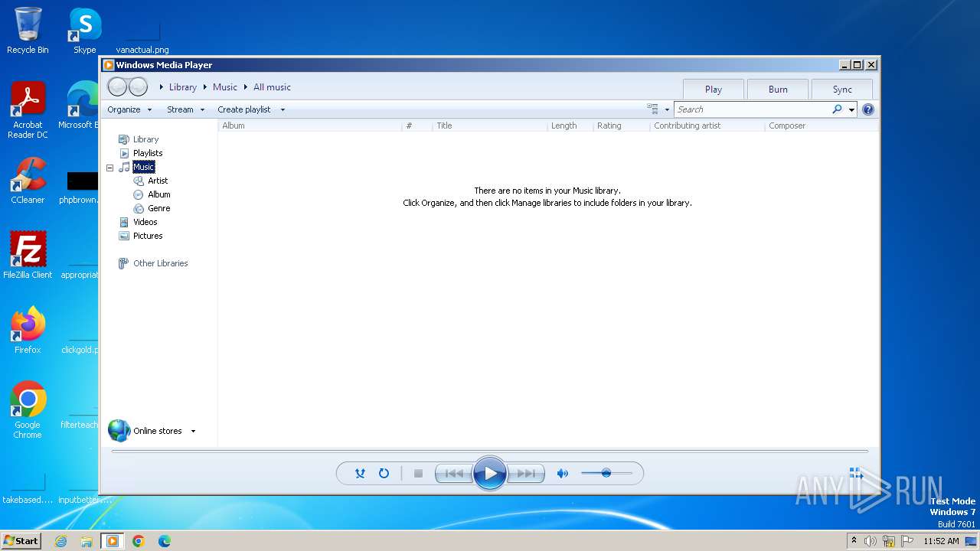Select Music in navigation tree
The height and width of the screenshot is (551, 980).
(x=143, y=167)
